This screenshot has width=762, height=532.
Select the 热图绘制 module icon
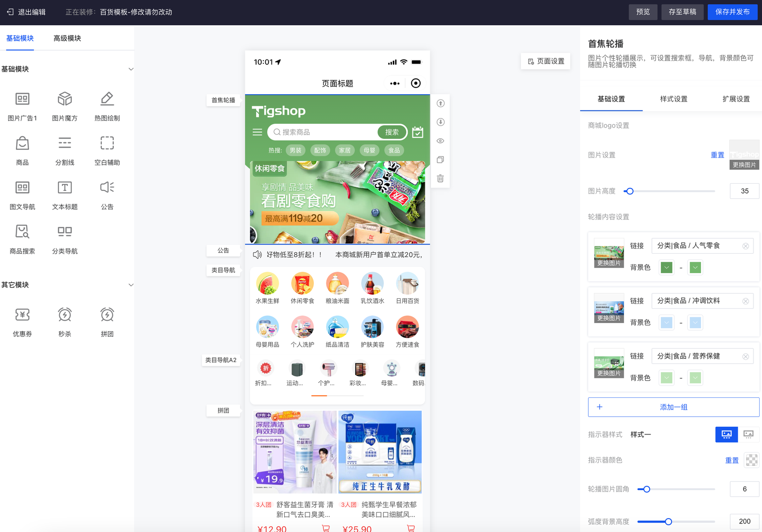107,106
